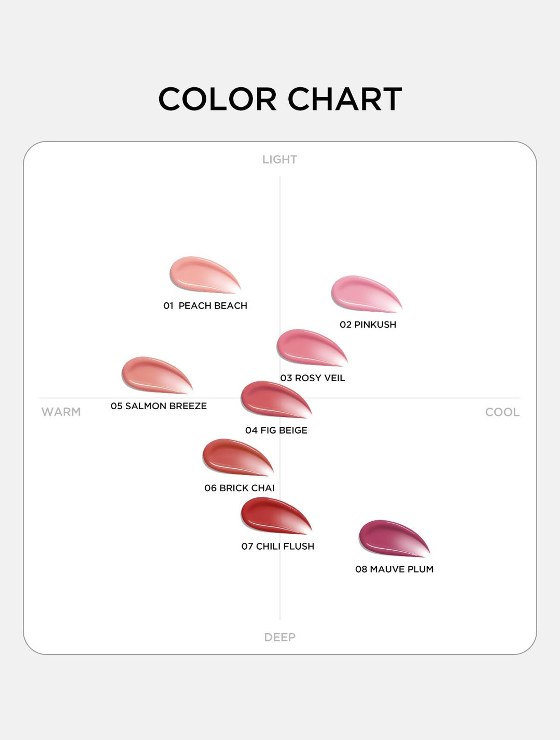Click the "02 PINKUSH" text label
This screenshot has width=560, height=740.
pos(368,325)
